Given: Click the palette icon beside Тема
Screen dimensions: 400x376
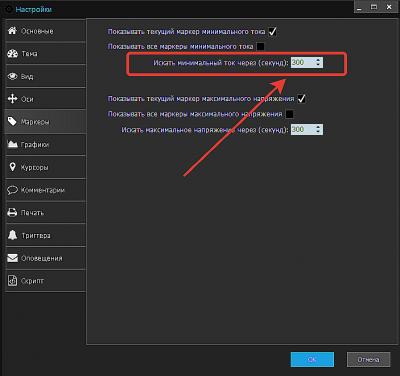Looking at the screenshot, I should click(12, 53).
